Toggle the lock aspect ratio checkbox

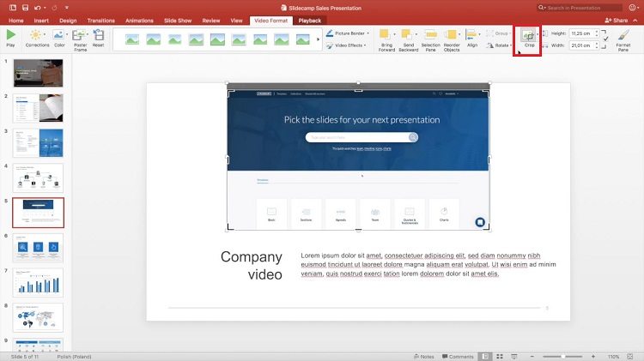click(x=606, y=39)
